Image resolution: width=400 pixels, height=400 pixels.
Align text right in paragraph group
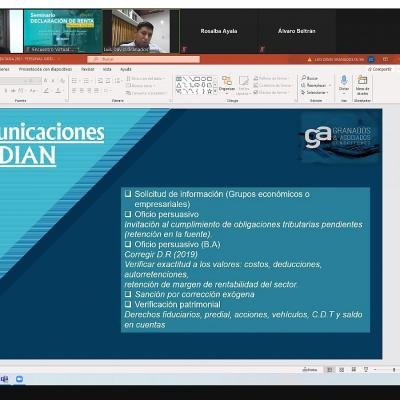point(89,90)
